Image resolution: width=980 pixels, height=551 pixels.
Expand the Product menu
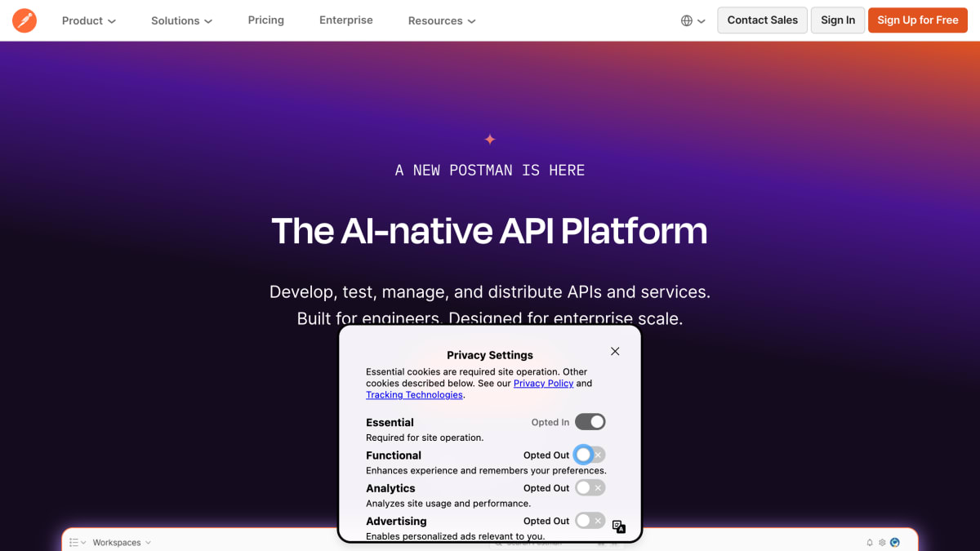pyautogui.click(x=89, y=20)
